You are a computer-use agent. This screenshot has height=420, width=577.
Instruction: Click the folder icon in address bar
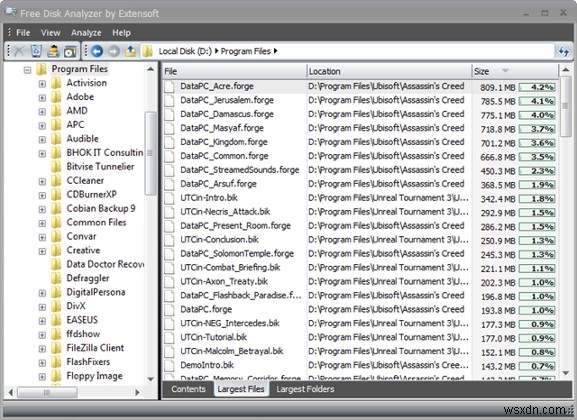click(x=148, y=51)
